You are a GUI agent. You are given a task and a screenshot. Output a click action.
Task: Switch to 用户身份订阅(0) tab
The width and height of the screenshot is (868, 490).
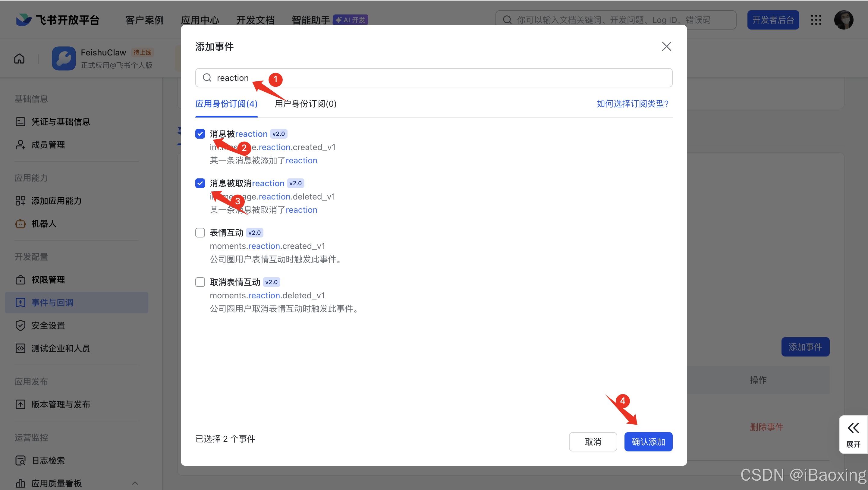[x=305, y=104]
